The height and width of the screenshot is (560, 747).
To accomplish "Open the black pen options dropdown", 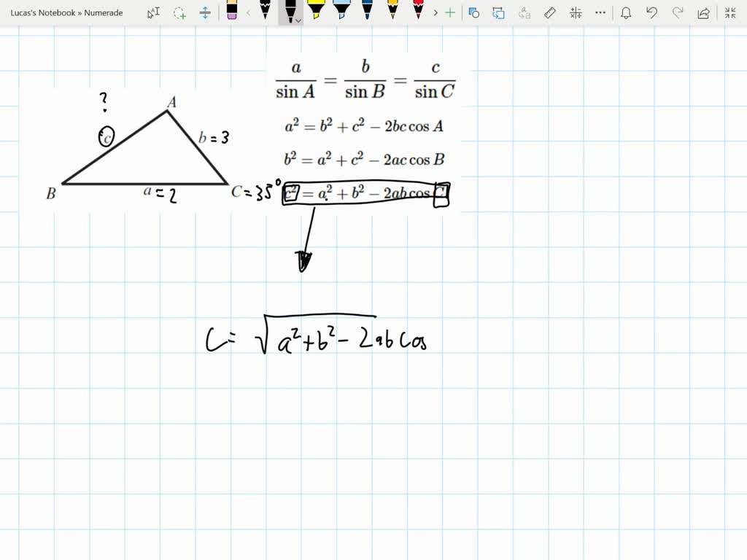I will click(298, 19).
